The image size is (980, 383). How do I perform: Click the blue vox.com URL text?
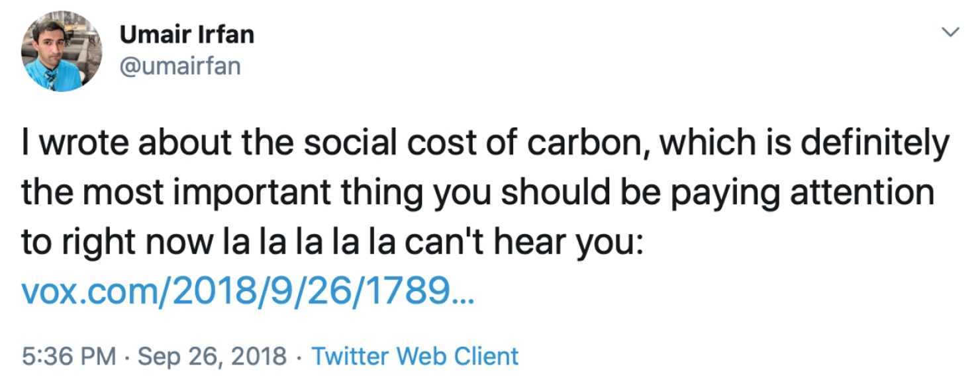248,290
